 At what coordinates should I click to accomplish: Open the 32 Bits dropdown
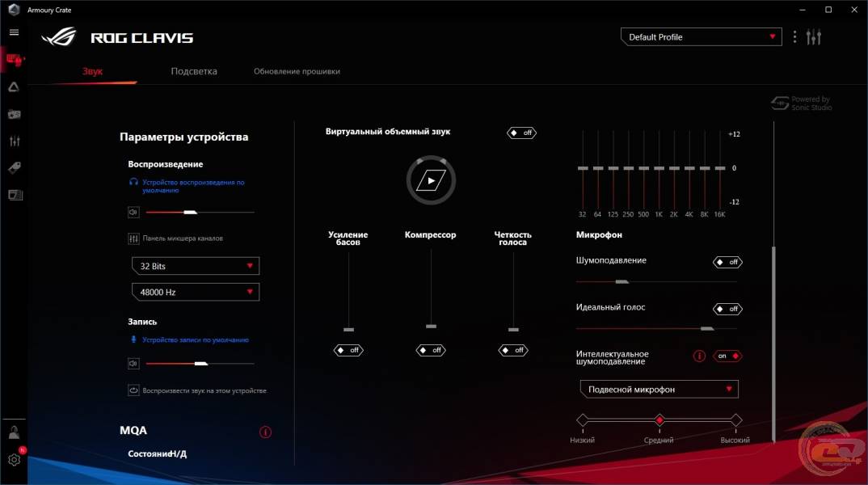tap(196, 266)
